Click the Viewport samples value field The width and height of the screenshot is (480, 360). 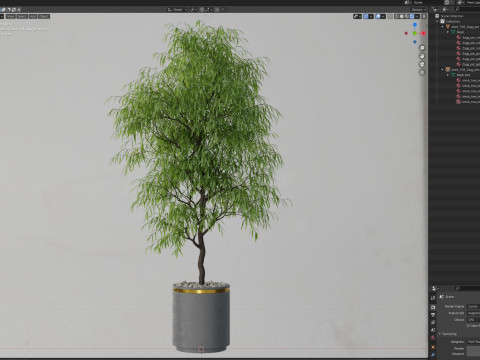click(473, 354)
